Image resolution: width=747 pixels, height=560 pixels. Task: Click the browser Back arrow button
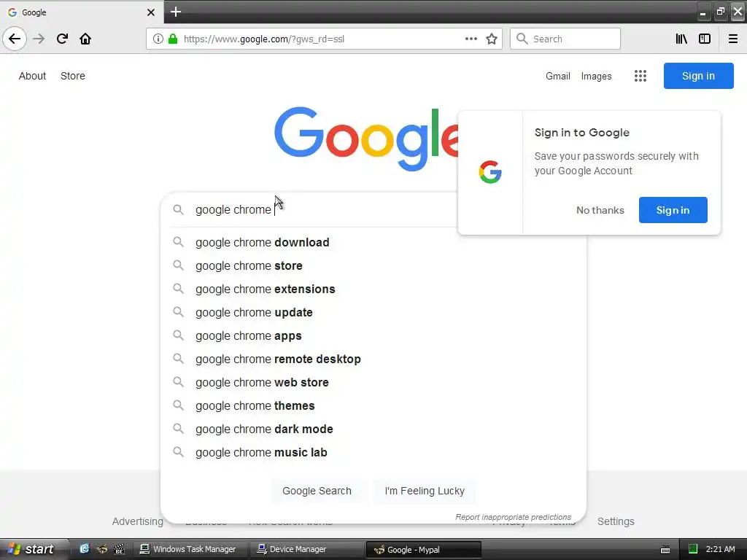click(x=15, y=39)
